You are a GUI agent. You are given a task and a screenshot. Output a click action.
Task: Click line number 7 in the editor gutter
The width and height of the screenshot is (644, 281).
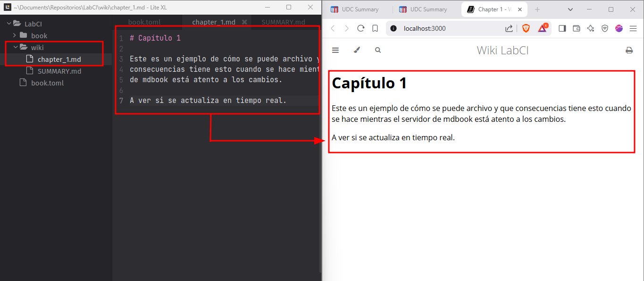pyautogui.click(x=121, y=101)
